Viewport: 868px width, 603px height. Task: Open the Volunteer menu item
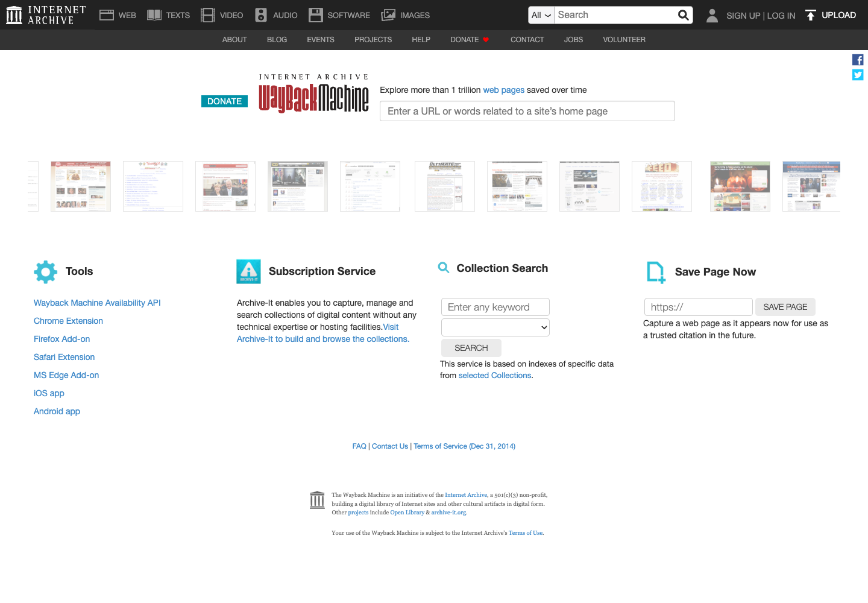pyautogui.click(x=624, y=40)
